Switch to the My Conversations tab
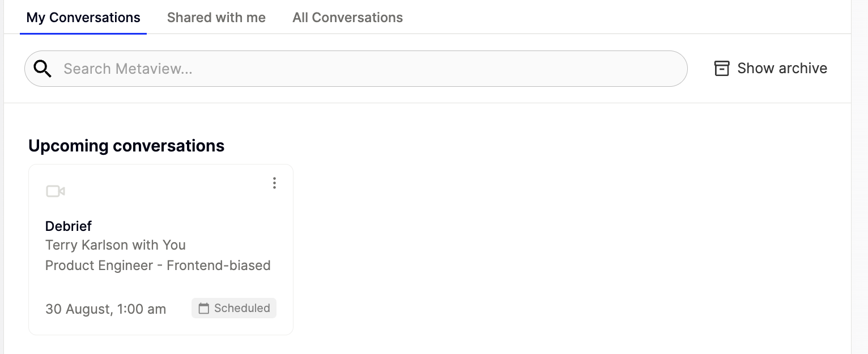Viewport: 868px width, 354px height. pos(83,18)
